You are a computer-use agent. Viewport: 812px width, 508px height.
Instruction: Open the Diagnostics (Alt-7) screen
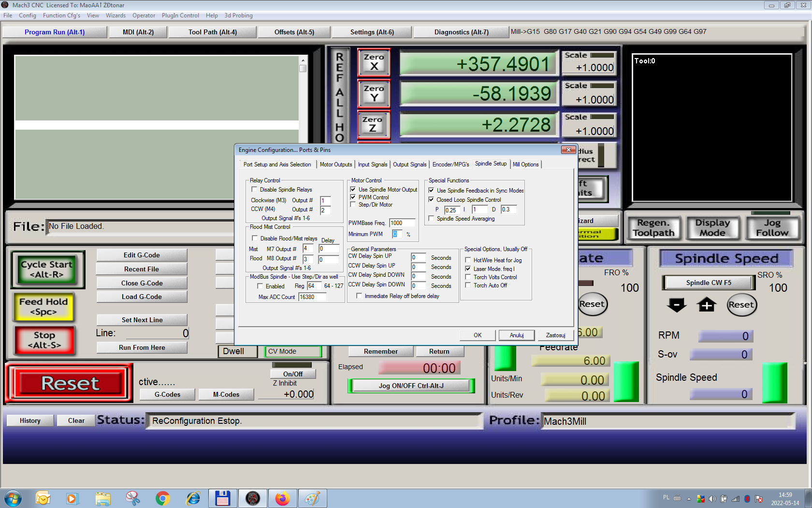pyautogui.click(x=461, y=32)
